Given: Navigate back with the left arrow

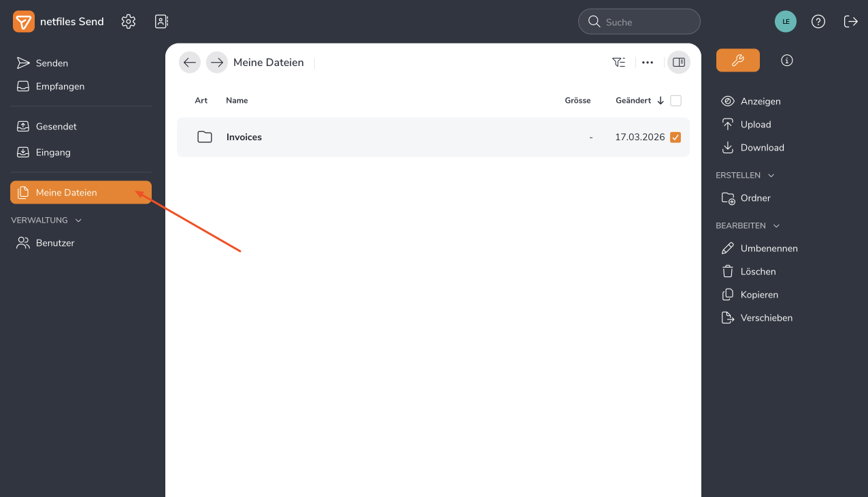Looking at the screenshot, I should [190, 63].
